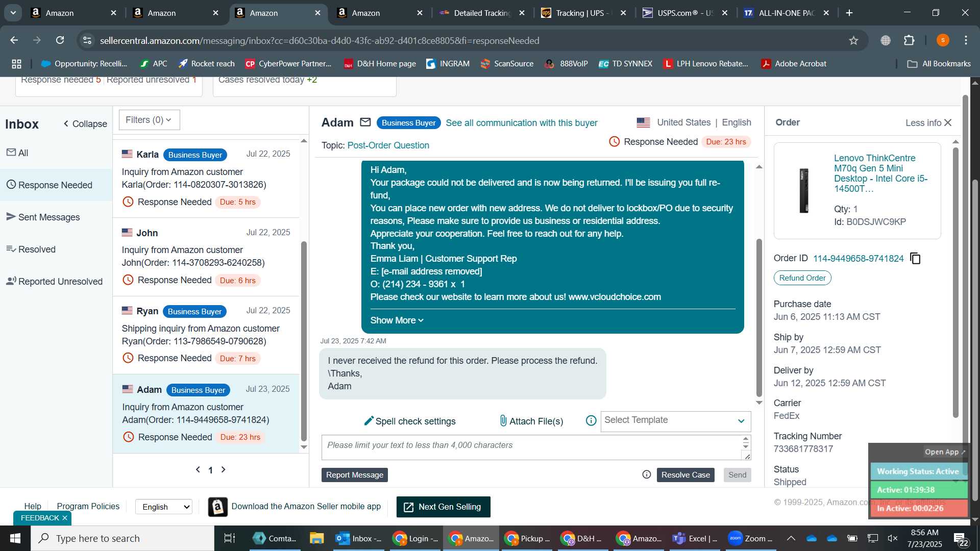Click the Windows taskbar search box
This screenshot has height=551, width=980.
pyautogui.click(x=122, y=538)
